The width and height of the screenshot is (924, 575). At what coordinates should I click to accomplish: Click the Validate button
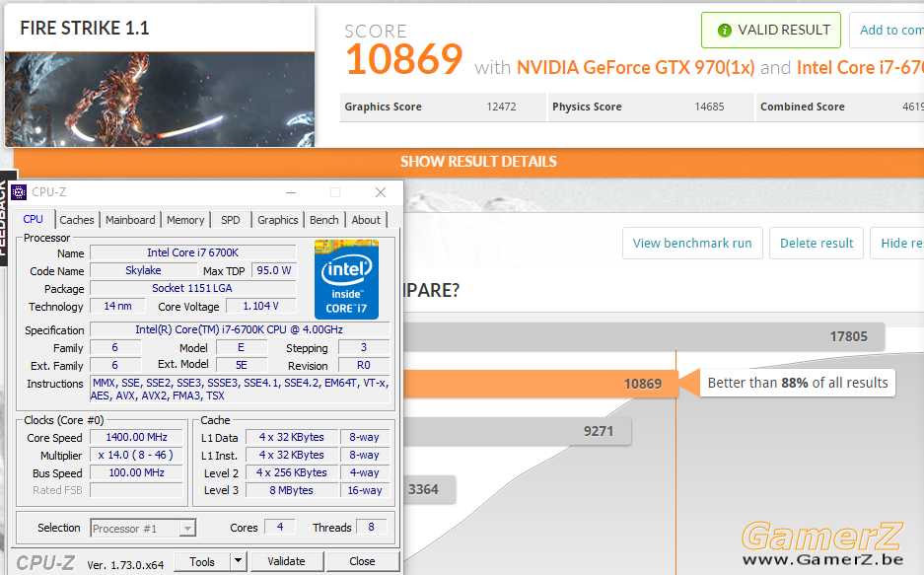286,561
